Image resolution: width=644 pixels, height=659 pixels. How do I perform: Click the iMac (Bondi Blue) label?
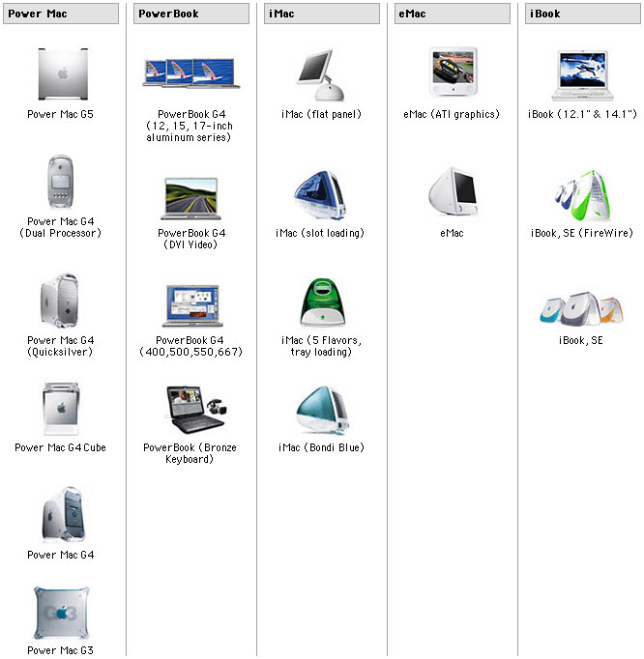point(321,447)
